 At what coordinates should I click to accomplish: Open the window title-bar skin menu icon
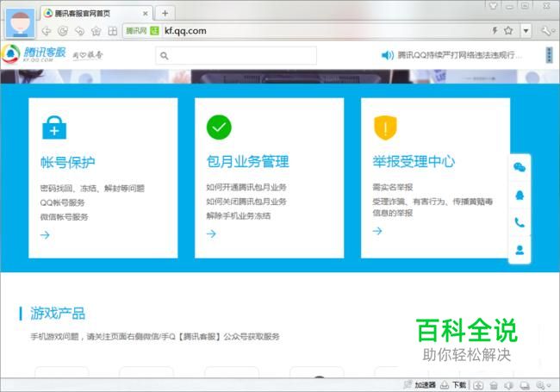pyautogui.click(x=493, y=6)
